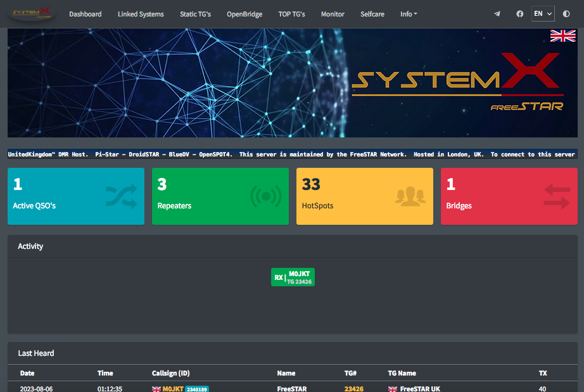Click the SystemX logo in navbar
The width and height of the screenshot is (584, 392).
[32, 14]
